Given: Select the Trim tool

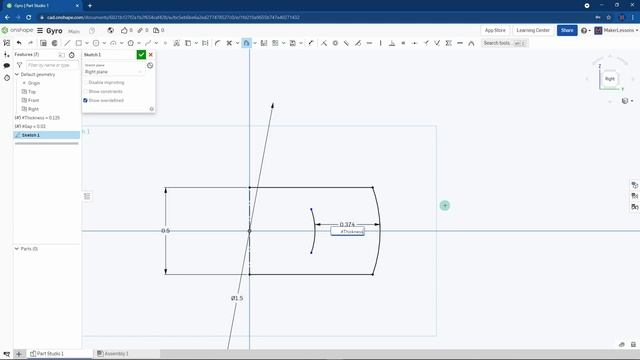Looking at the screenshot, I should click(229, 43).
